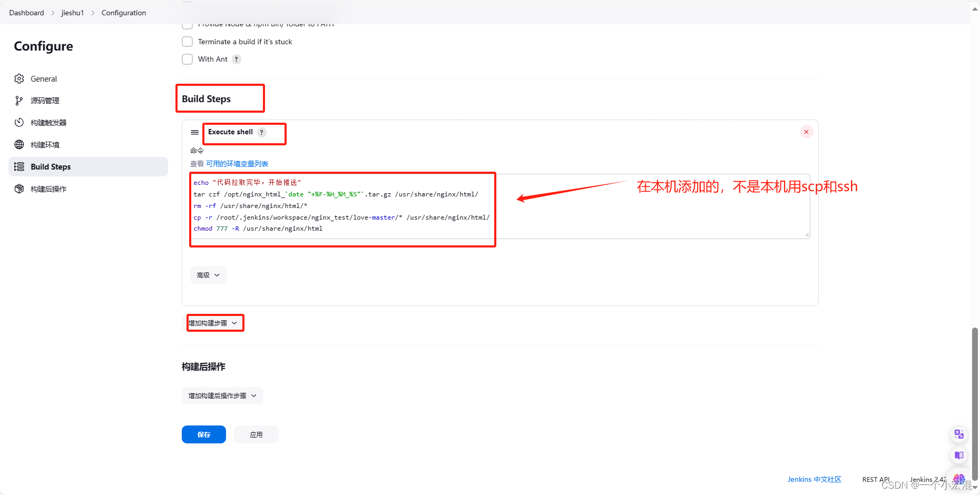The height and width of the screenshot is (495, 980).
Task: Enable the With Ant option
Action: coord(187,59)
